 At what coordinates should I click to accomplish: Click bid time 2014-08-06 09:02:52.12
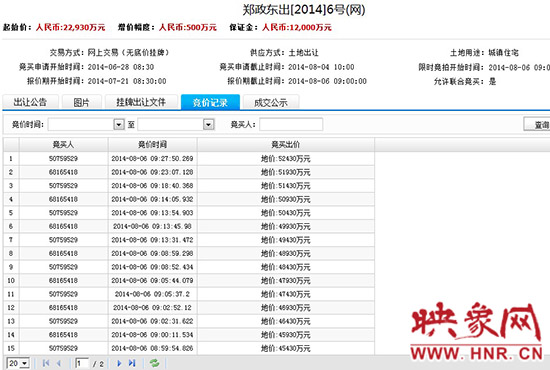pyautogui.click(x=152, y=308)
